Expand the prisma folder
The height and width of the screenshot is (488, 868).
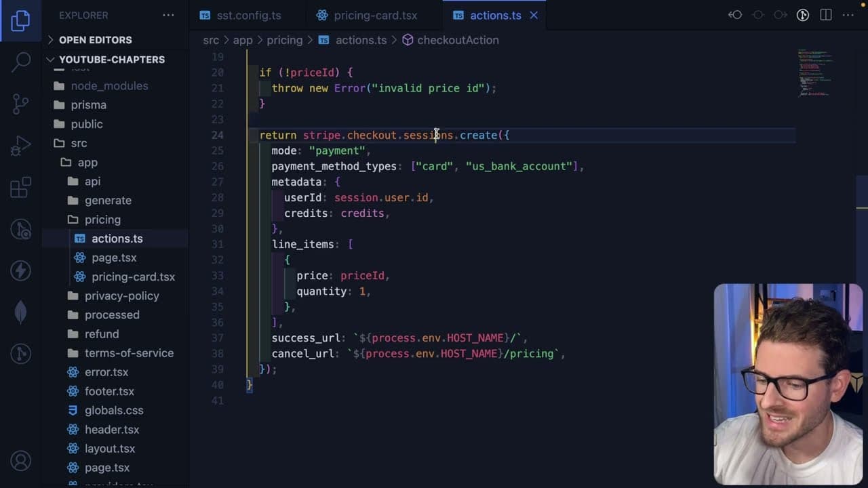click(88, 105)
